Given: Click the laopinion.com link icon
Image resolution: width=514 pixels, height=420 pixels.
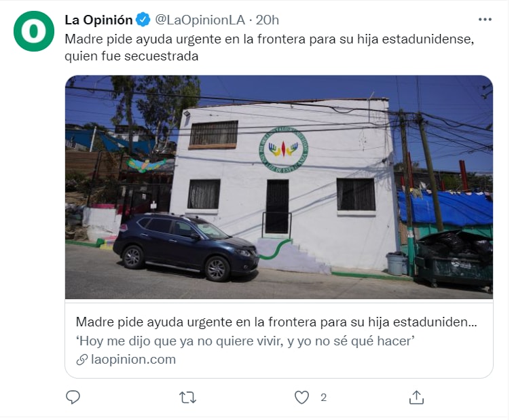Looking at the screenshot, I should 81,360.
